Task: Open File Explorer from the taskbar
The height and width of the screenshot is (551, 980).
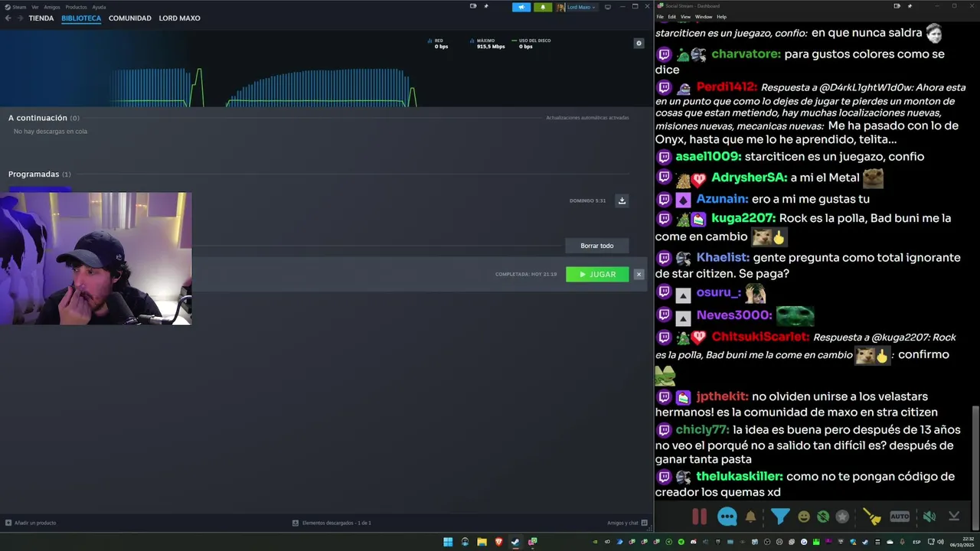Action: pyautogui.click(x=482, y=542)
